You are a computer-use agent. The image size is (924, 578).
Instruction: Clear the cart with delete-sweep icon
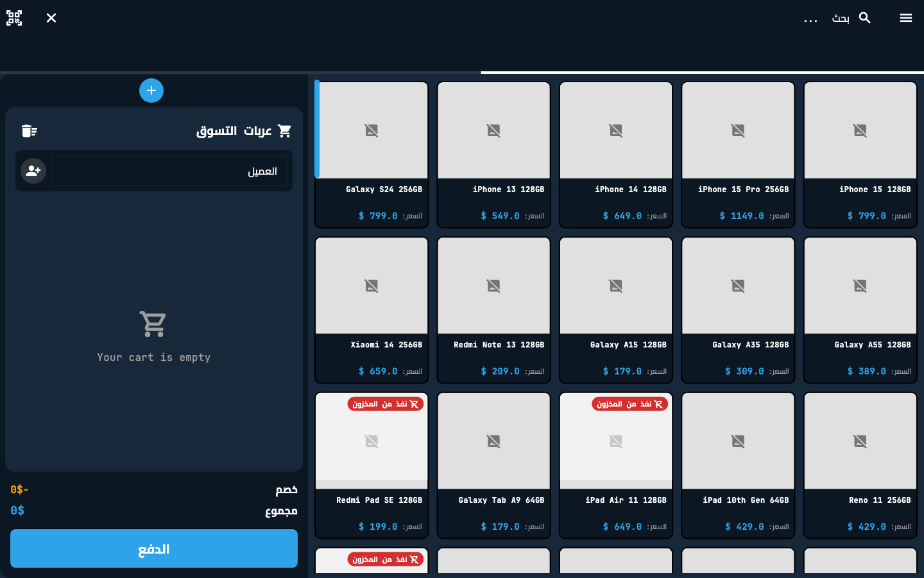coord(30,131)
